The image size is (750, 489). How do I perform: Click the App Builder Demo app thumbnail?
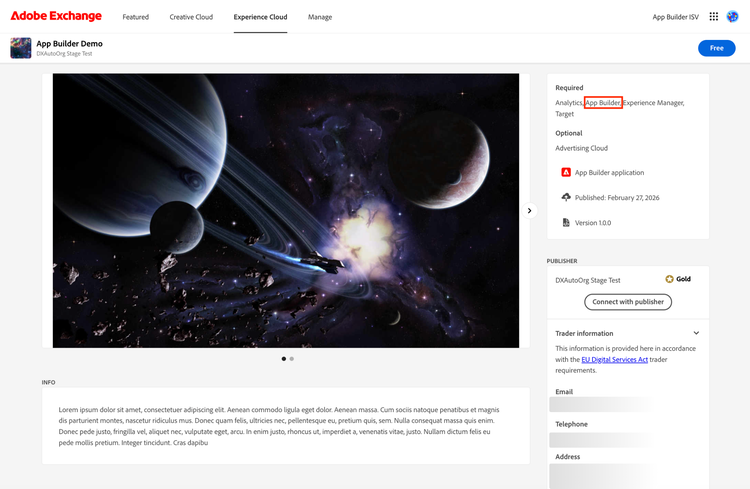pos(21,48)
